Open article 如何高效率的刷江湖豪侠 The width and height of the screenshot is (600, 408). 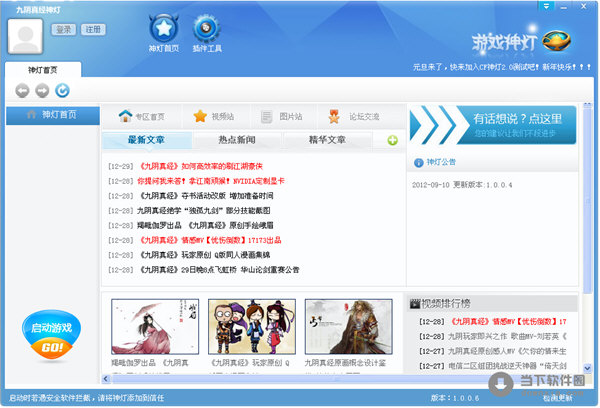200,166
